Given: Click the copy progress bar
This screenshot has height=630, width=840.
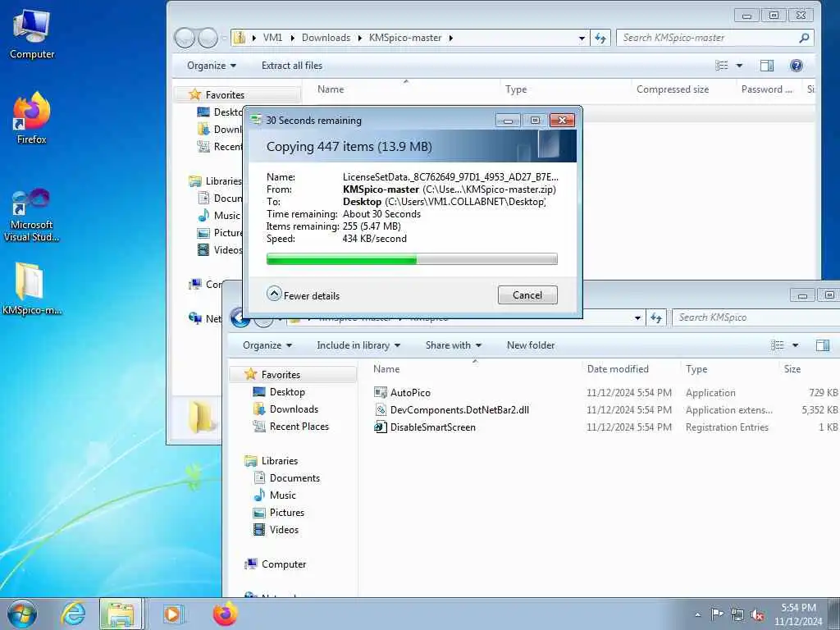Looking at the screenshot, I should tap(412, 259).
